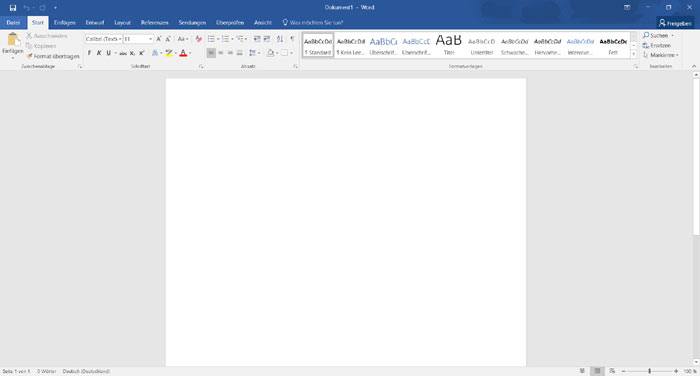Click Ausschneiden in the clipboard group
The image size is (700, 376).
click(x=47, y=36)
